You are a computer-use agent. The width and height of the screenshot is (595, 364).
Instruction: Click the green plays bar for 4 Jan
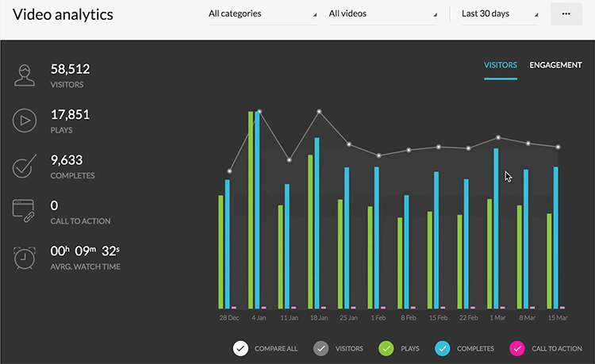click(251, 209)
